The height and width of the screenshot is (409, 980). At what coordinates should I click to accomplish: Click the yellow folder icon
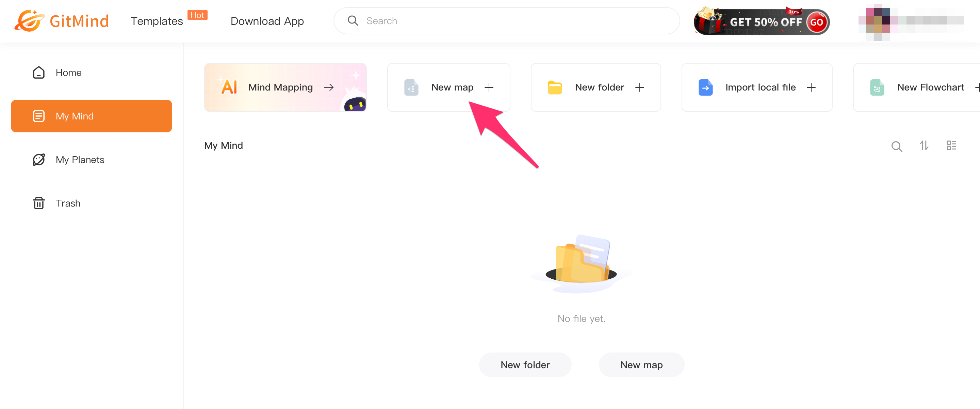[555, 87]
